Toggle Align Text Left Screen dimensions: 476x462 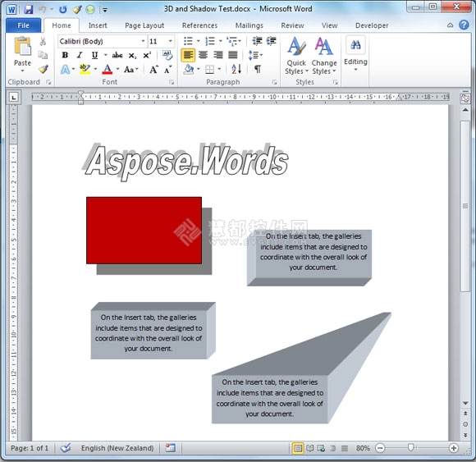tap(188, 55)
